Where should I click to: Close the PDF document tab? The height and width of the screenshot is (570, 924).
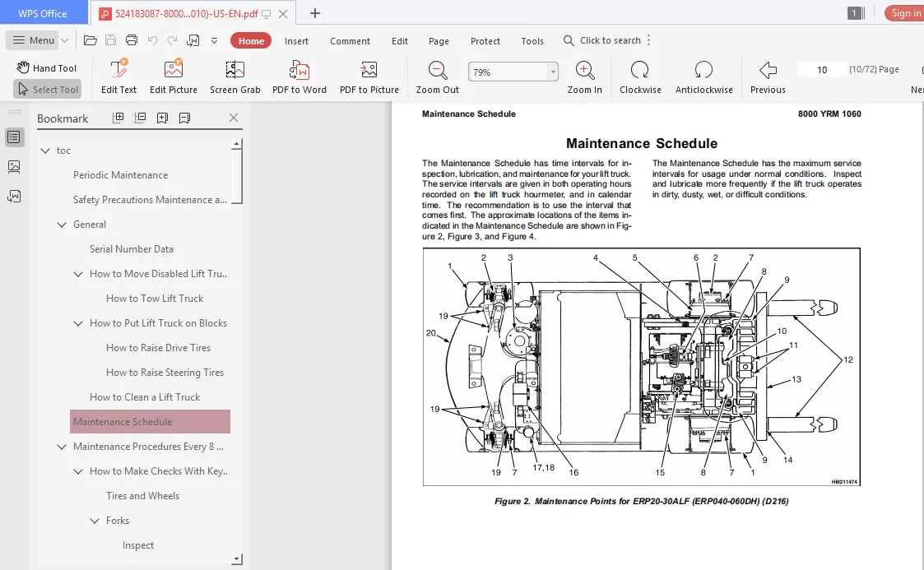(283, 13)
